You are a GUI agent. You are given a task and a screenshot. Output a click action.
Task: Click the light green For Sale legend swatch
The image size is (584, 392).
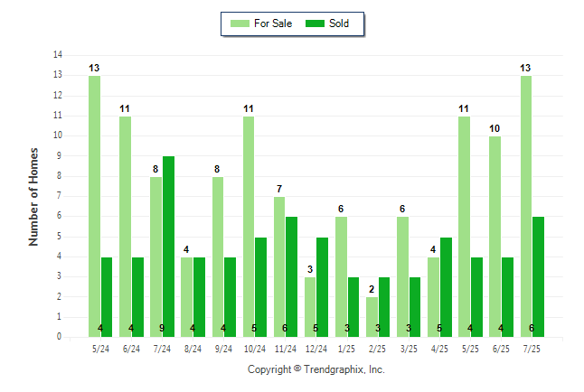point(240,23)
